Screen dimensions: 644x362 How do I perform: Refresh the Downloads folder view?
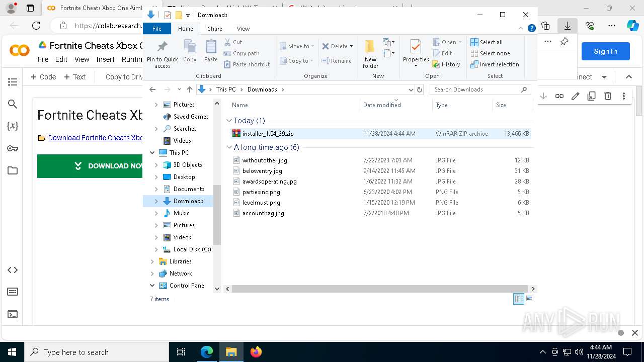pos(420,89)
